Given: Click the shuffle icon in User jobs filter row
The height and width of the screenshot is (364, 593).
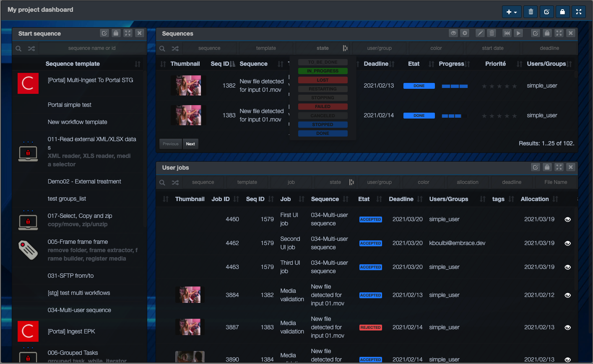Looking at the screenshot, I should [x=175, y=183].
